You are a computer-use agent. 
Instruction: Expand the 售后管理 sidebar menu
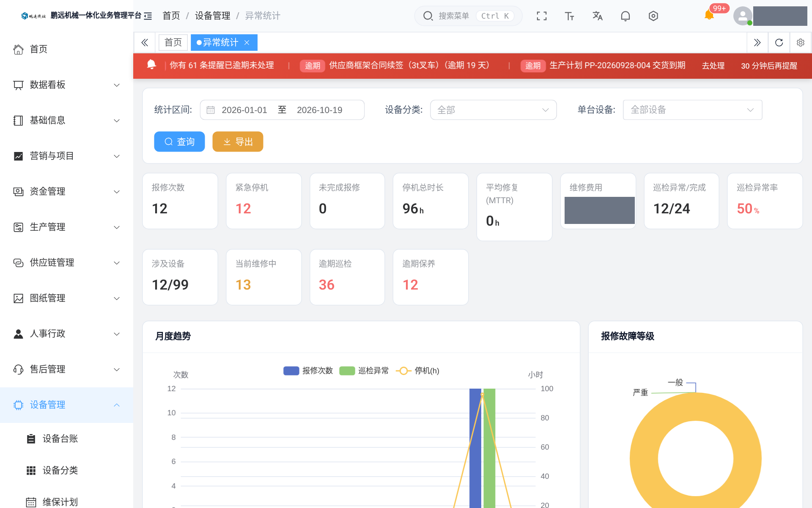[66, 369]
